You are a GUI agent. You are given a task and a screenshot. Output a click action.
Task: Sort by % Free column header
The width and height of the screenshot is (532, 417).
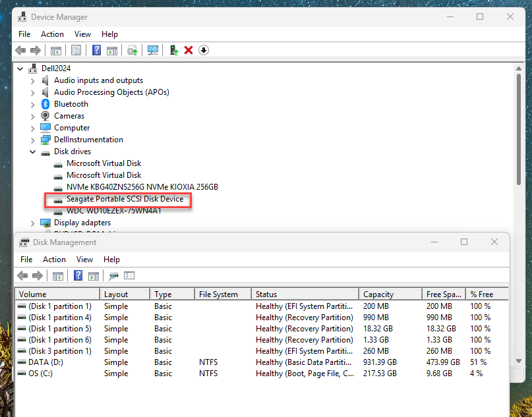pyautogui.click(x=487, y=294)
